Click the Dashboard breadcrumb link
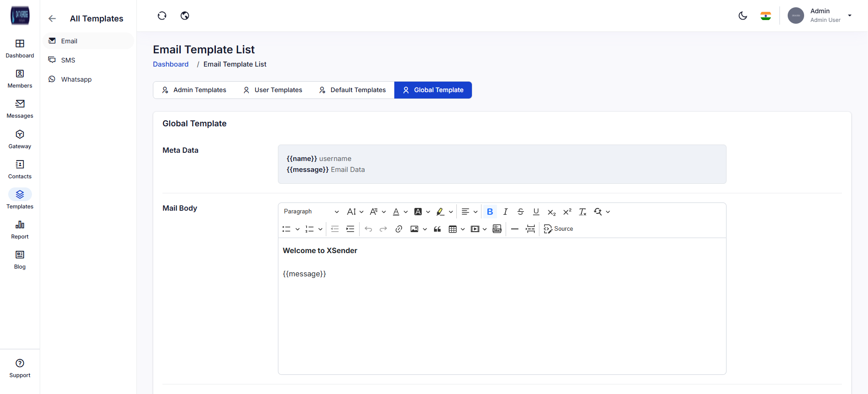 tap(171, 64)
